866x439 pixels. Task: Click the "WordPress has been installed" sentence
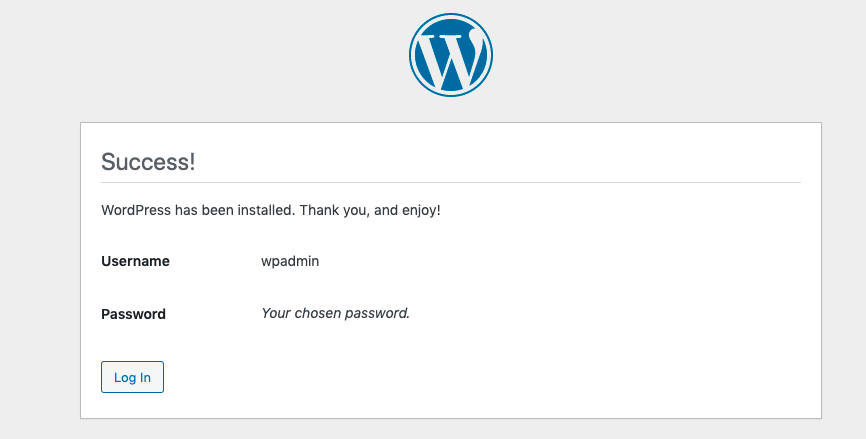pos(198,210)
